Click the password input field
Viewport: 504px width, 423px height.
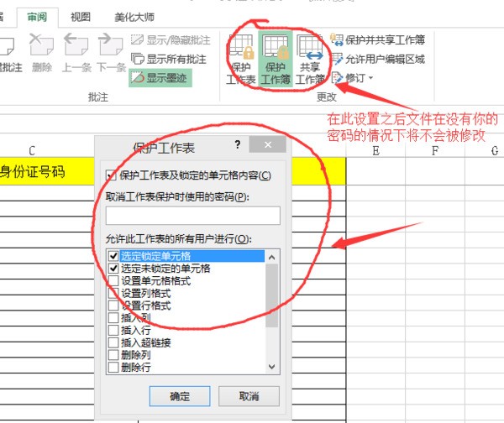[192, 216]
